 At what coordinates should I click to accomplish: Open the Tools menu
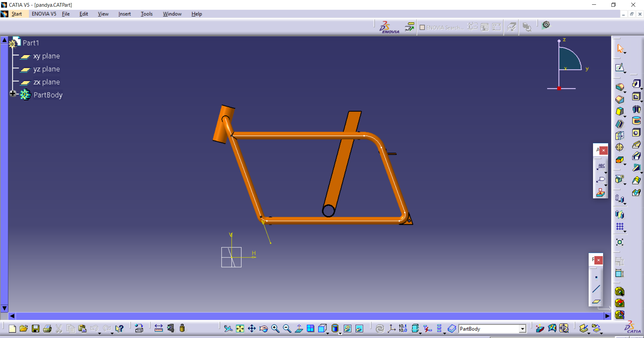tap(147, 14)
